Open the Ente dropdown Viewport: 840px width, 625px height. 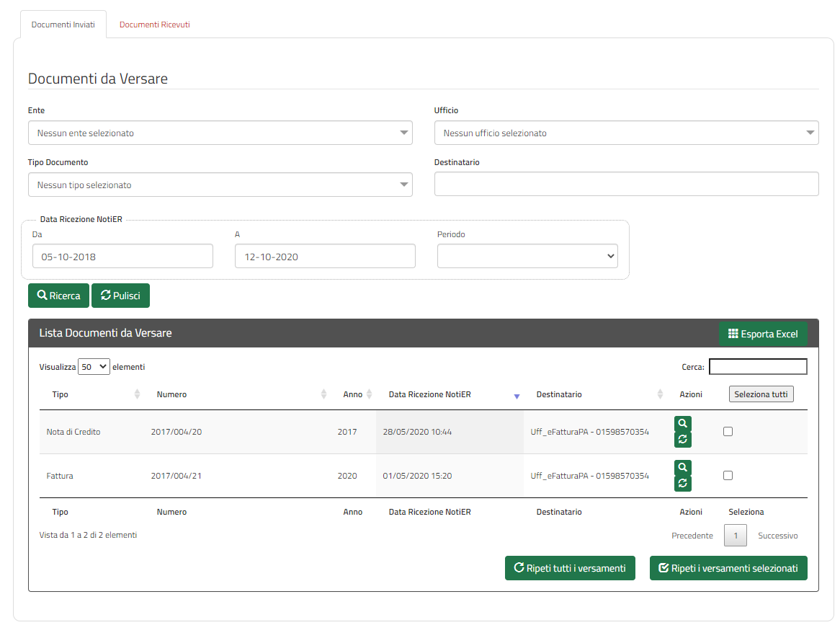point(220,133)
